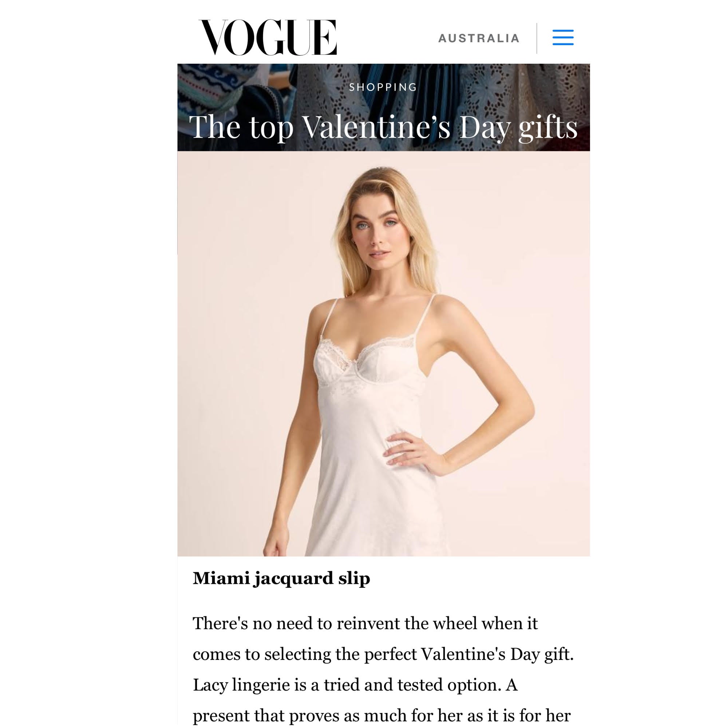Viewport: 728px width, 728px height.
Task: Select the AUSTRALIA edition label
Action: click(x=479, y=38)
